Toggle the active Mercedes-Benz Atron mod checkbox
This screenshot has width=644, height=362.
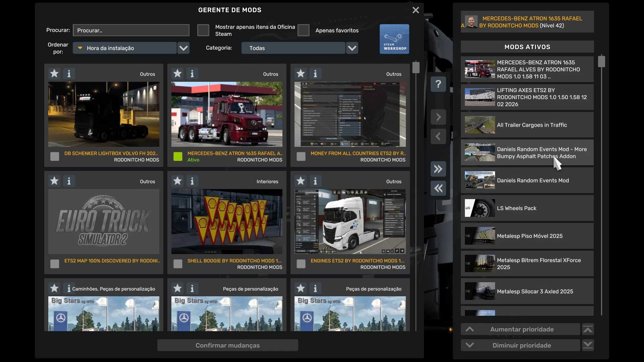pos(178,157)
